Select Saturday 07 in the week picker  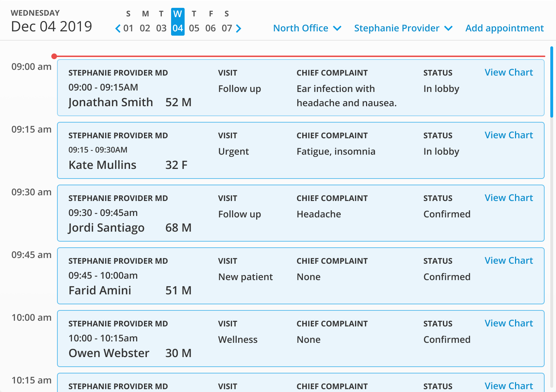coord(227,22)
